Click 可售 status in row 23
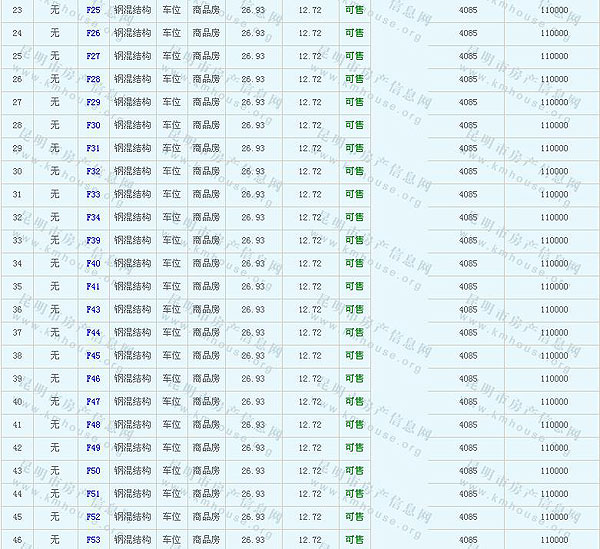 tap(353, 10)
